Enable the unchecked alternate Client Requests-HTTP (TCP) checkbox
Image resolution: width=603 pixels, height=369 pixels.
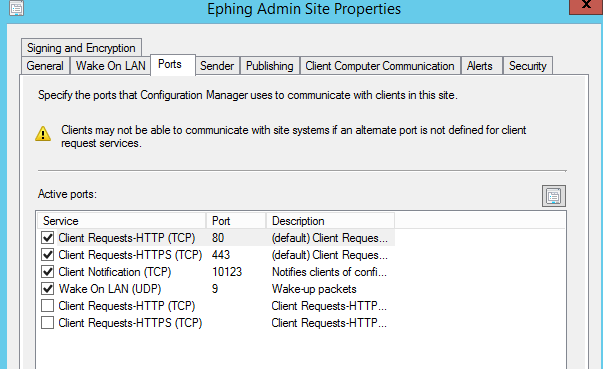(x=47, y=306)
